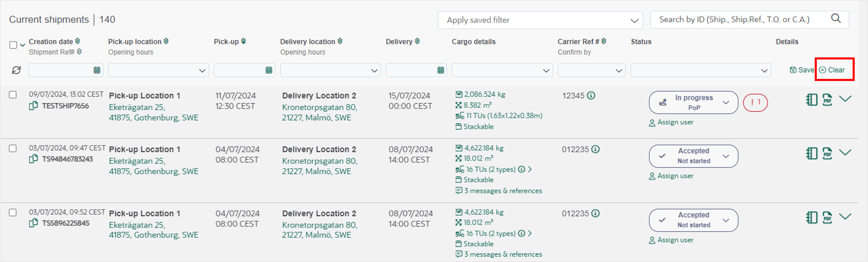Open notebook details icon for TS5896225845
The width and height of the screenshot is (868, 262).
811,218
